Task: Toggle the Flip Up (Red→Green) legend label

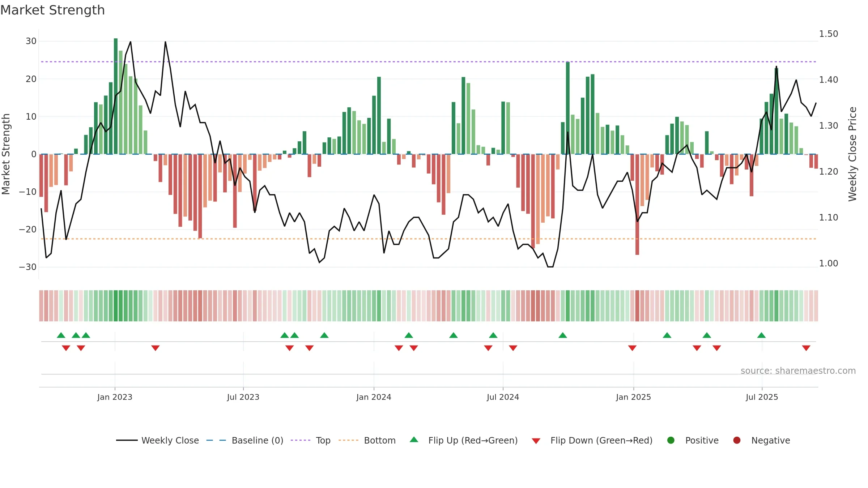Action: (x=473, y=440)
